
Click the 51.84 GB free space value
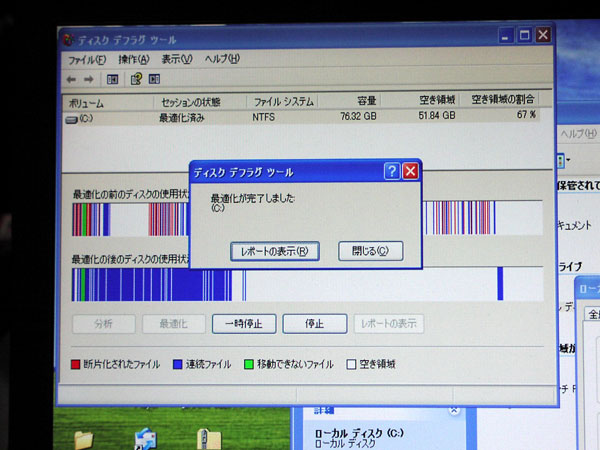pyautogui.click(x=437, y=115)
